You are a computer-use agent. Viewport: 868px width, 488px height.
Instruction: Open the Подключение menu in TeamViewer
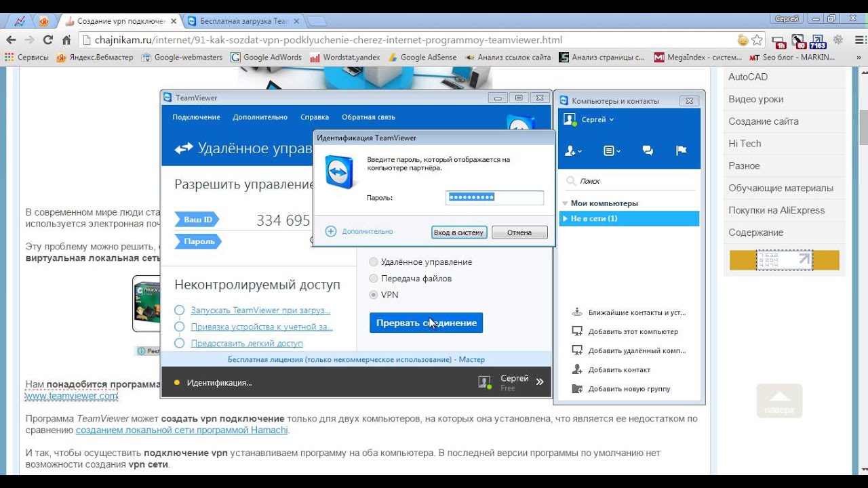(x=196, y=117)
